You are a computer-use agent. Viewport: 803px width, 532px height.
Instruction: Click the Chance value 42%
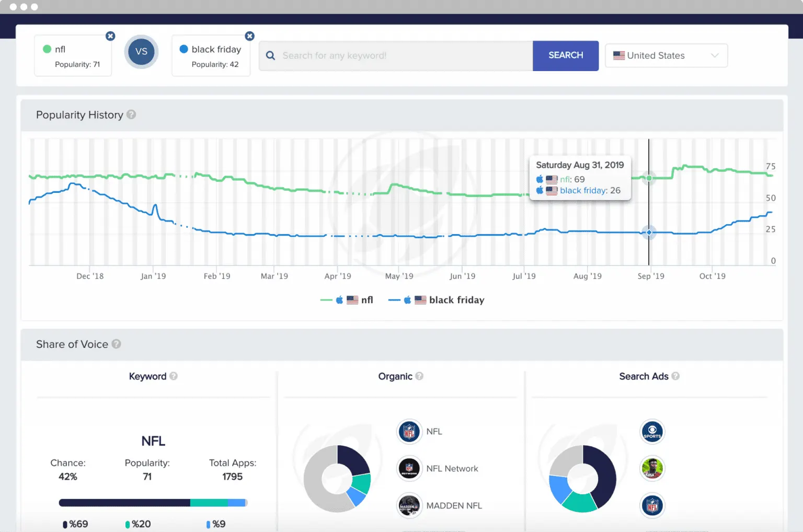tap(68, 477)
